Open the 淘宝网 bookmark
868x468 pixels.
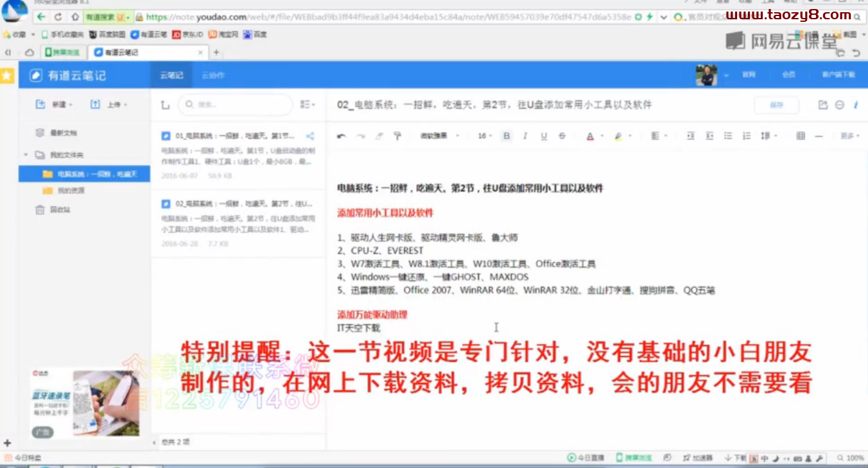point(223,35)
